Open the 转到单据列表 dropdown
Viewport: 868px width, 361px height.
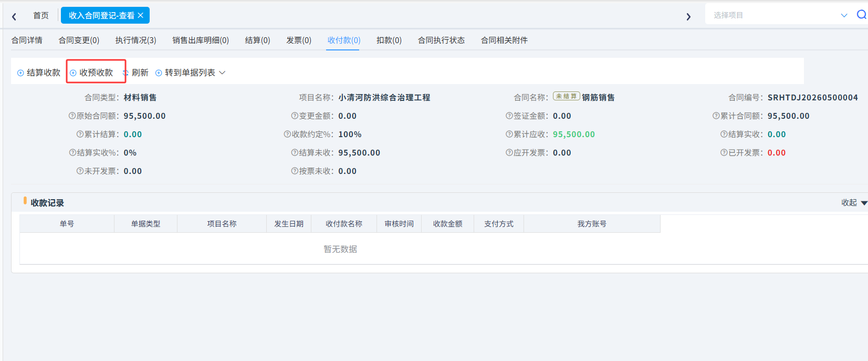pos(190,73)
